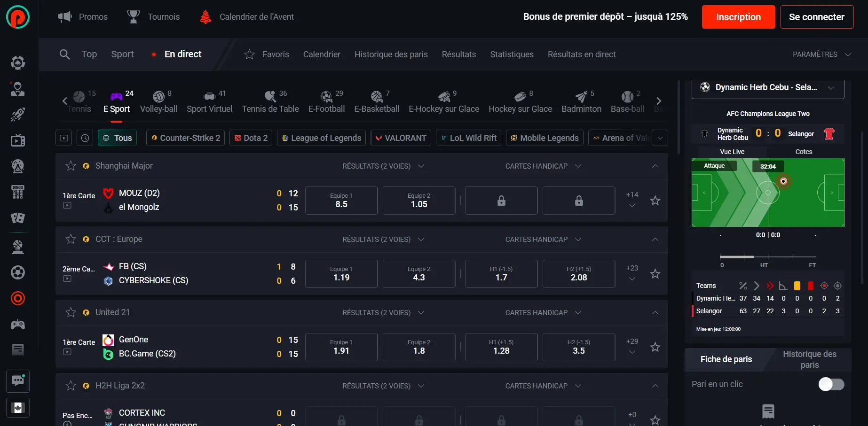The width and height of the screenshot is (868, 426).
Task: Select the Badminton category
Action: [x=581, y=102]
